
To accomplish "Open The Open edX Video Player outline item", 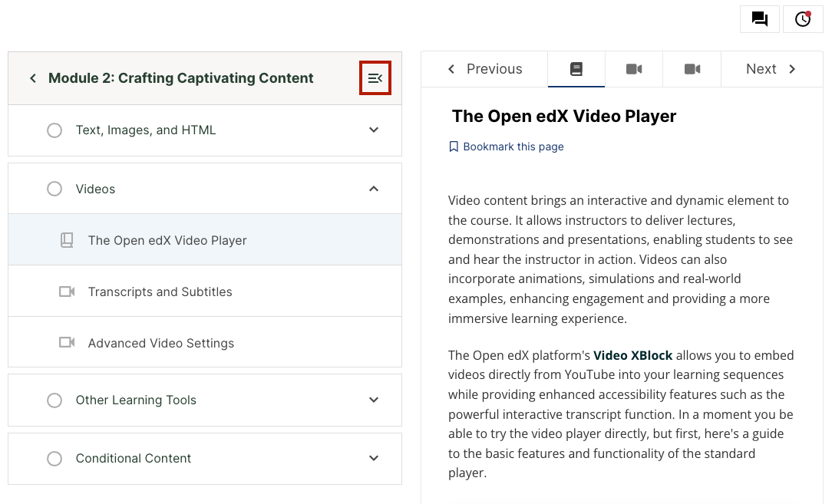I will point(167,240).
